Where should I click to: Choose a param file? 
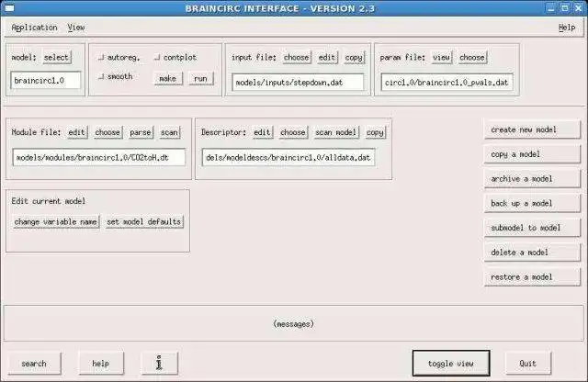(472, 57)
